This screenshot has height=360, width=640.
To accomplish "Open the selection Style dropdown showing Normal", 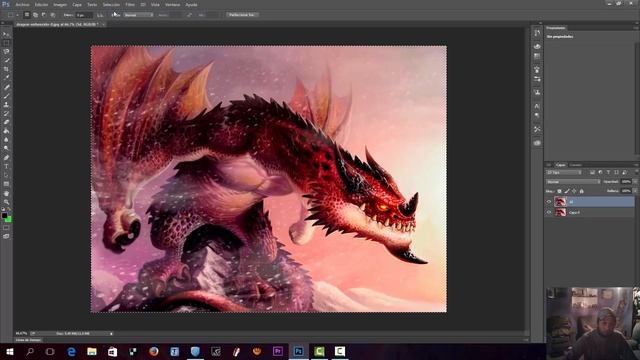I will click(138, 15).
